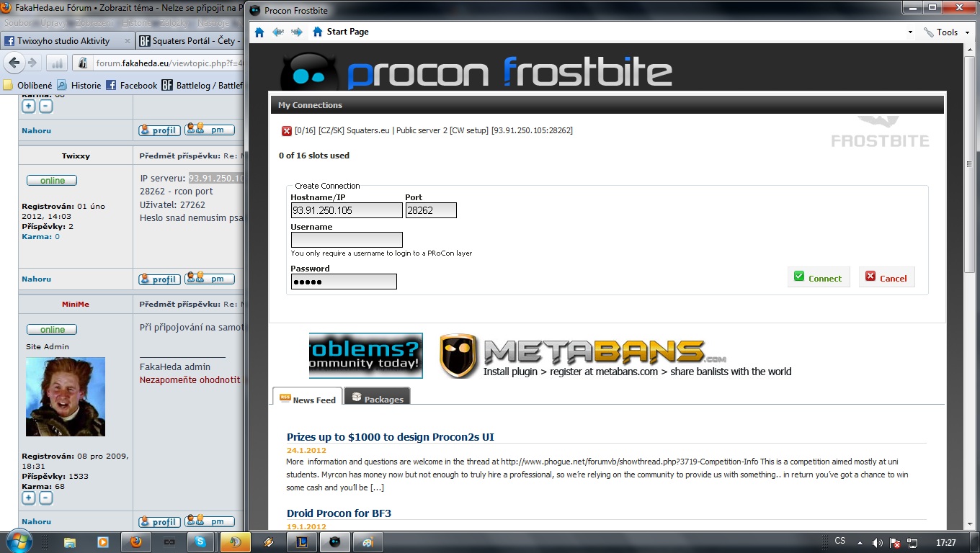This screenshot has width=980, height=553.
Task: Click the signal bars icon in Firefox toolbar
Action: click(57, 63)
